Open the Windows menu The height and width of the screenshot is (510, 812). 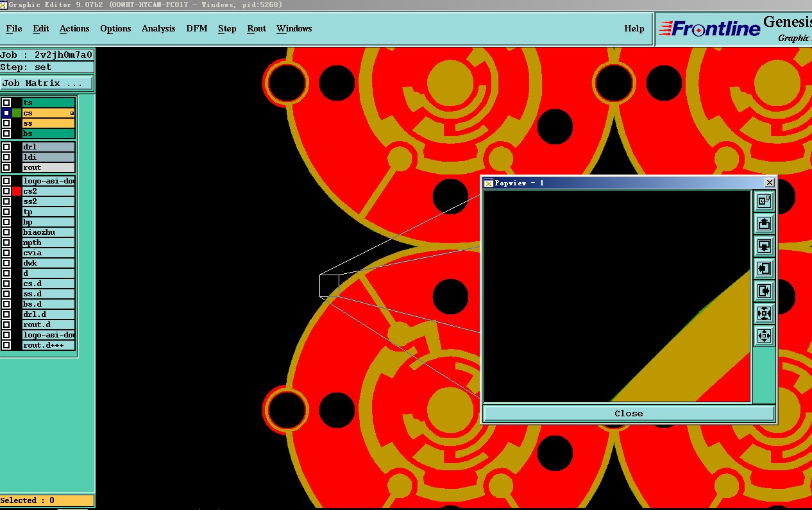294,28
